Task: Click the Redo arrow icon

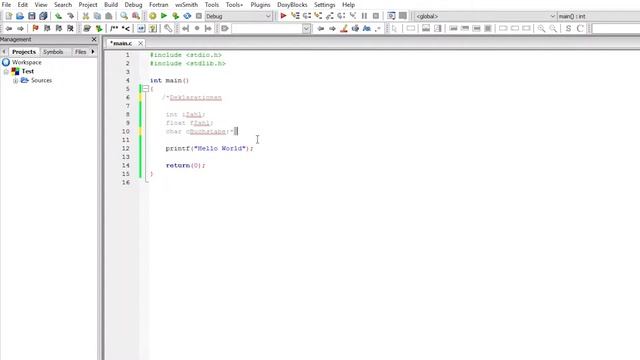Action: click(70, 16)
